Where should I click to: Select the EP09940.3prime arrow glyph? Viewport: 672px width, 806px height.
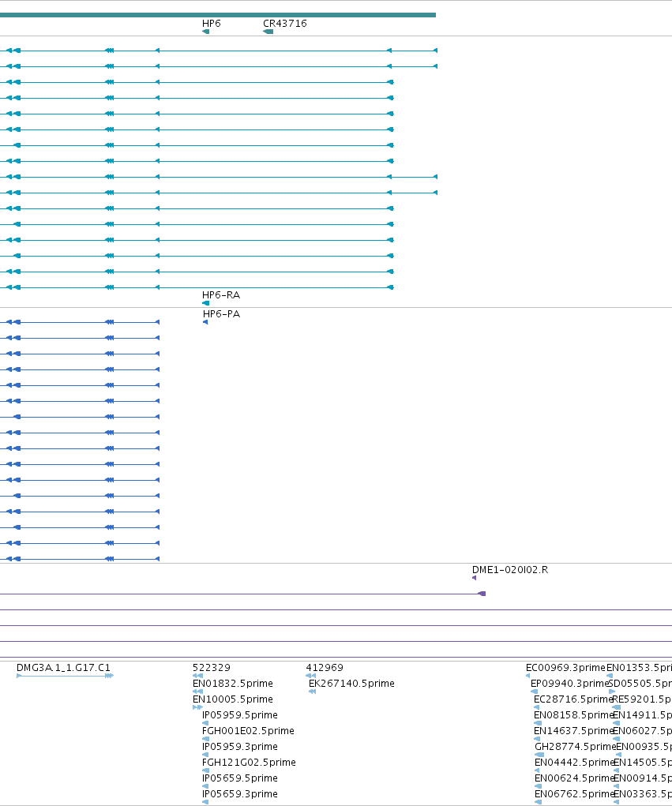(535, 692)
